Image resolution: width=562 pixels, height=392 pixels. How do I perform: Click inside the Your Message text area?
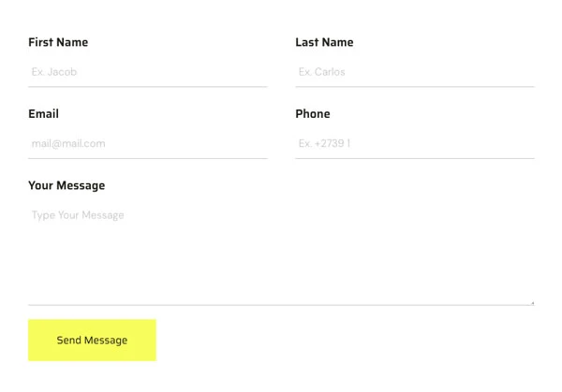pos(281,253)
